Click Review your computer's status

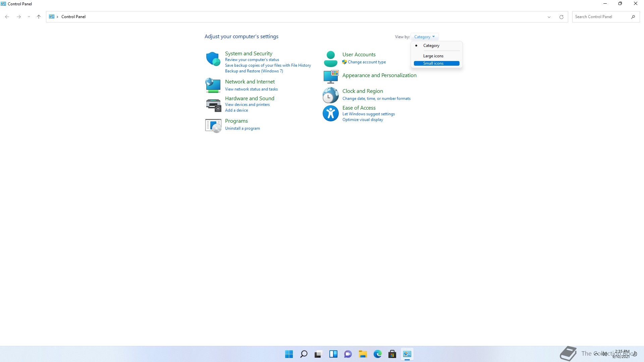[252, 60]
